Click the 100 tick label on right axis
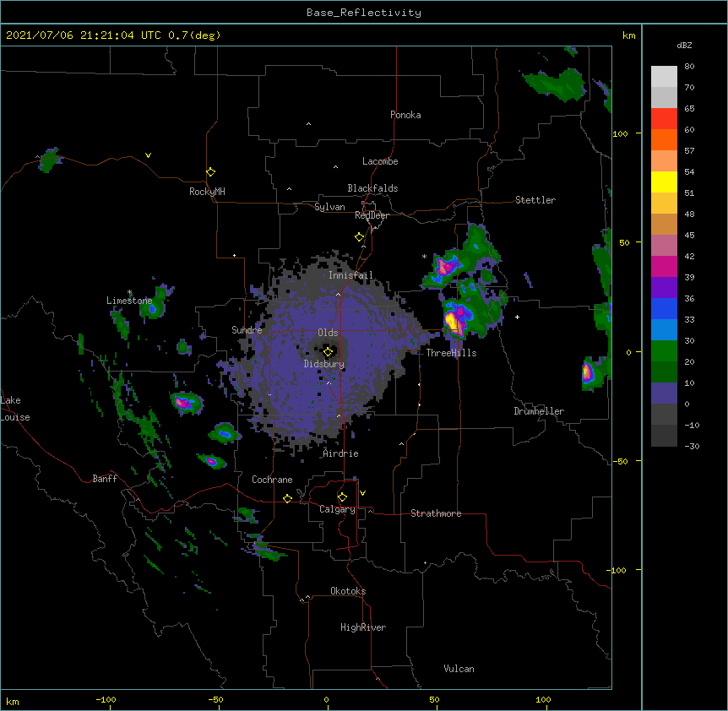 tap(620, 133)
